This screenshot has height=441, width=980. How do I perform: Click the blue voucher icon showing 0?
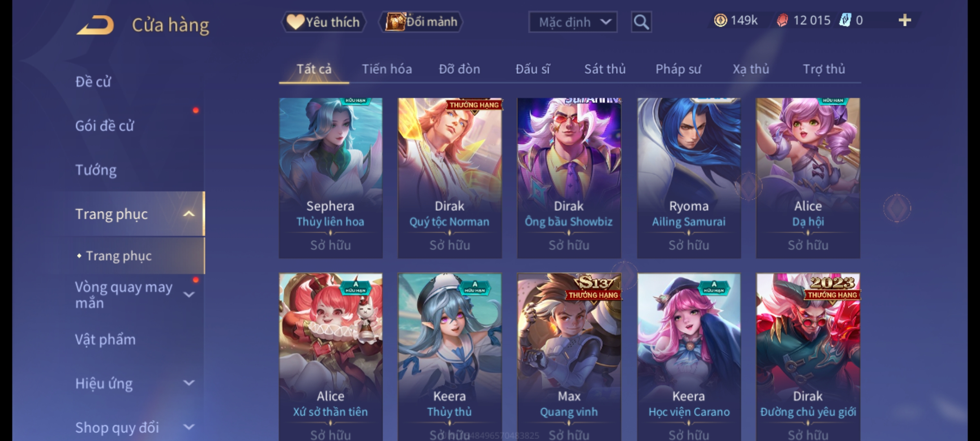pyautogui.click(x=845, y=20)
